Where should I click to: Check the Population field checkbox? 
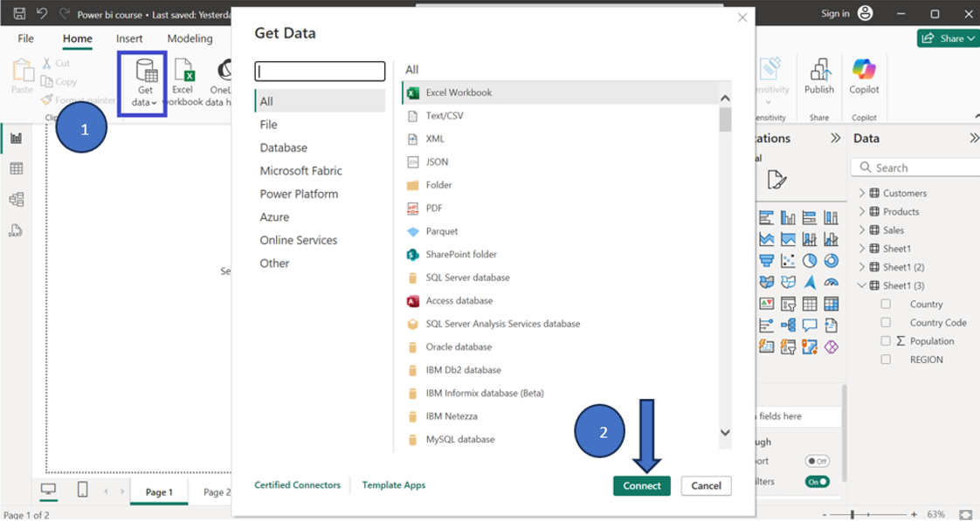tap(885, 340)
